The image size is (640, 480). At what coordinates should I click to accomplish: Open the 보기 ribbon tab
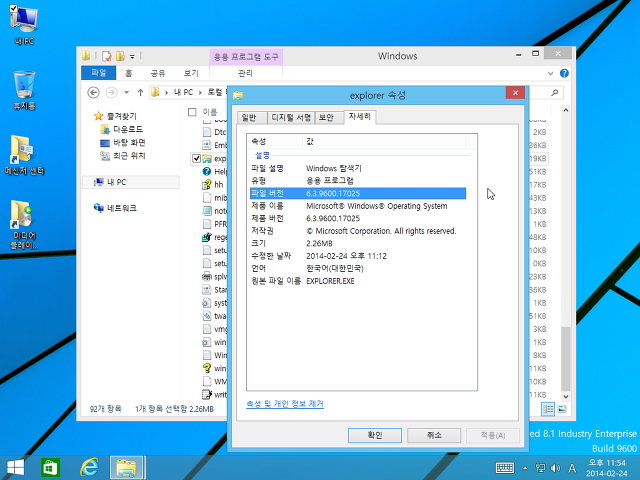[191, 73]
